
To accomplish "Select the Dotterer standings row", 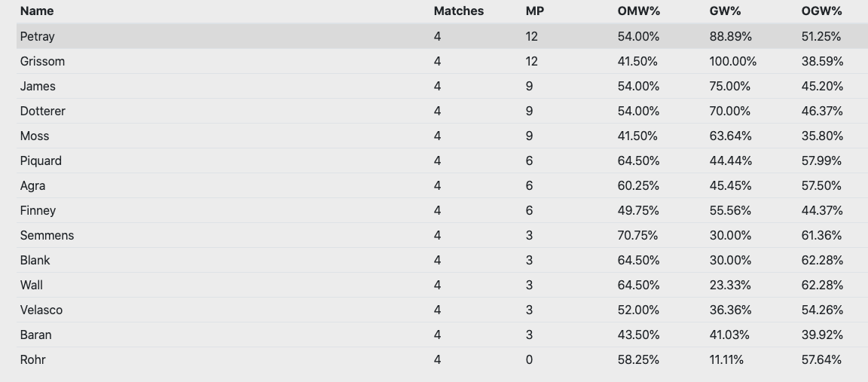I will (x=442, y=111).
